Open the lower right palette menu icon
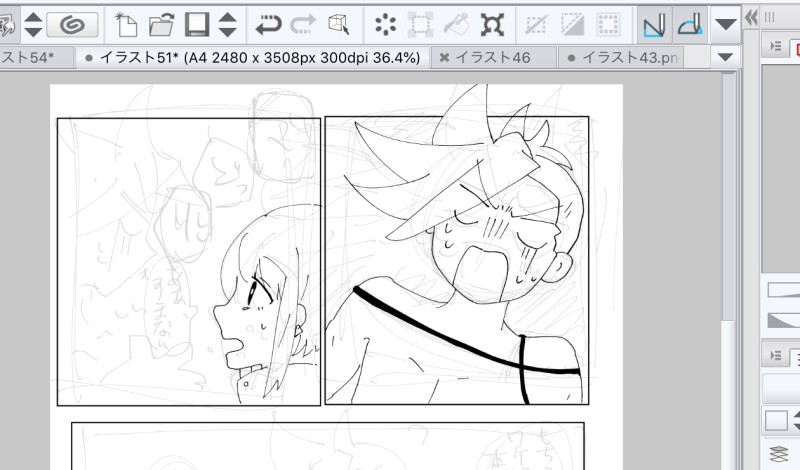This screenshot has height=470, width=800. click(776, 356)
